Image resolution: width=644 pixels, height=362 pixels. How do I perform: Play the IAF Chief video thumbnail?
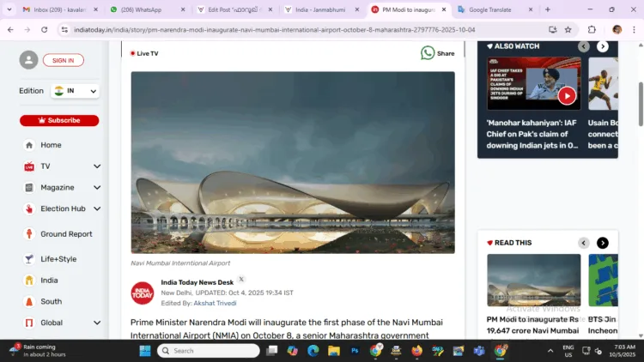click(566, 96)
